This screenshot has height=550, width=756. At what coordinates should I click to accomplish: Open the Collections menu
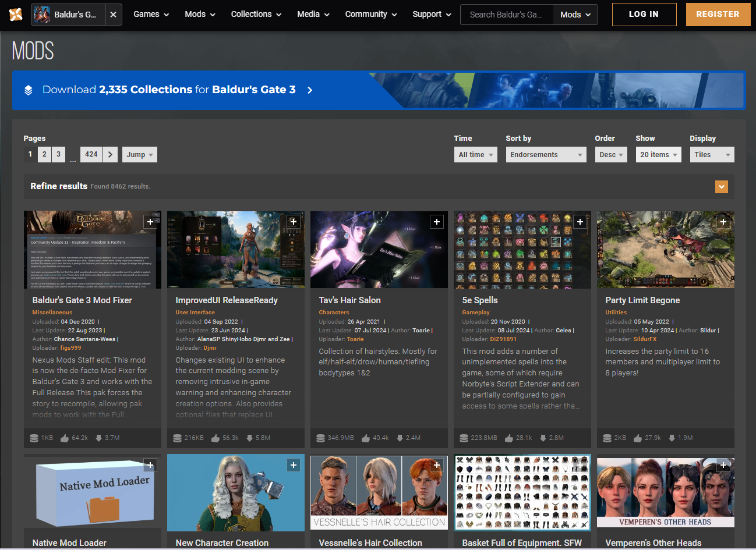[x=256, y=14]
